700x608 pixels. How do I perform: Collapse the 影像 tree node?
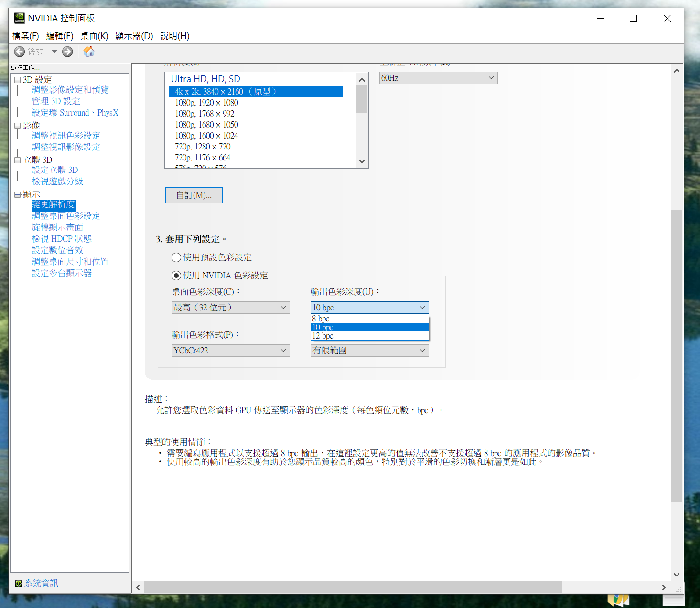coord(17,126)
